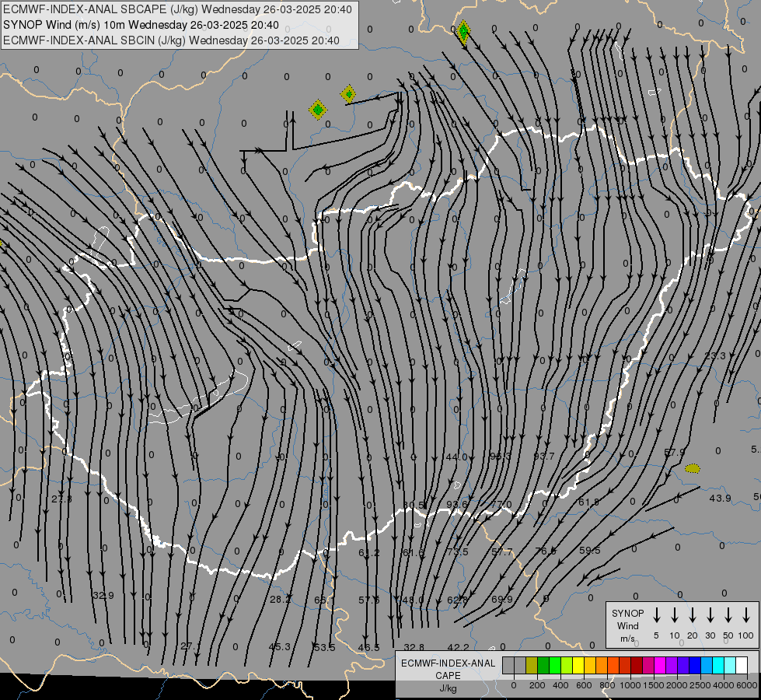Screen dimensions: 761x700
Task: Click the map value 62.8
Action: pos(458,600)
